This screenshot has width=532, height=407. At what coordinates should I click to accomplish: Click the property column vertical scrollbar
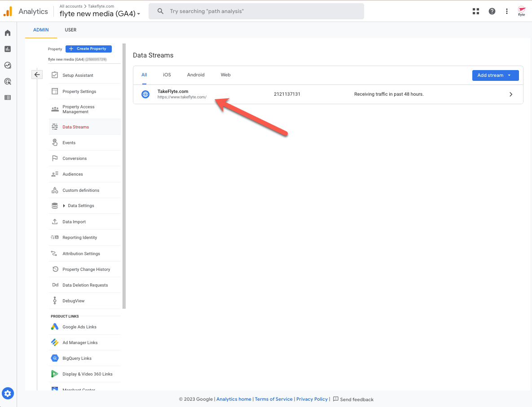[124, 176]
